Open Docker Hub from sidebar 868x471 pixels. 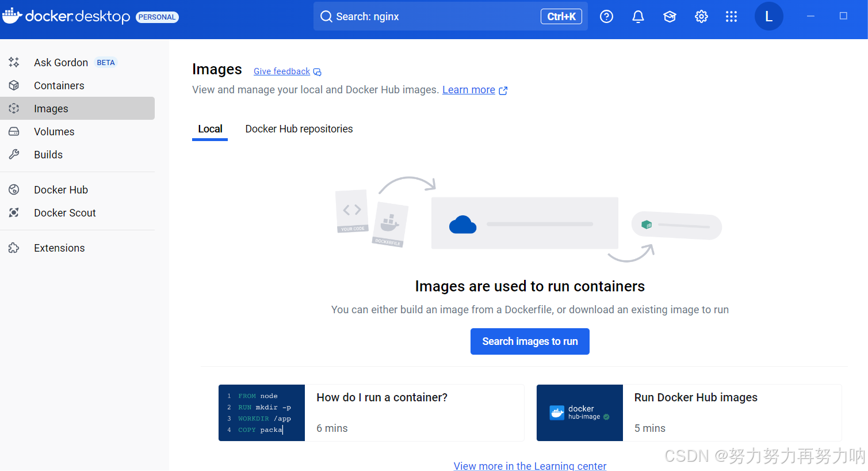(x=78, y=189)
